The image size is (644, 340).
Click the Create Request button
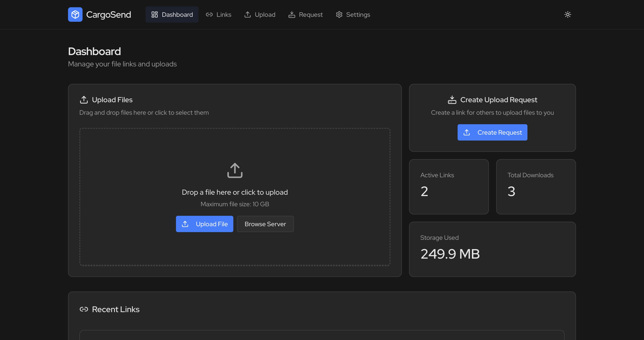[492, 132]
